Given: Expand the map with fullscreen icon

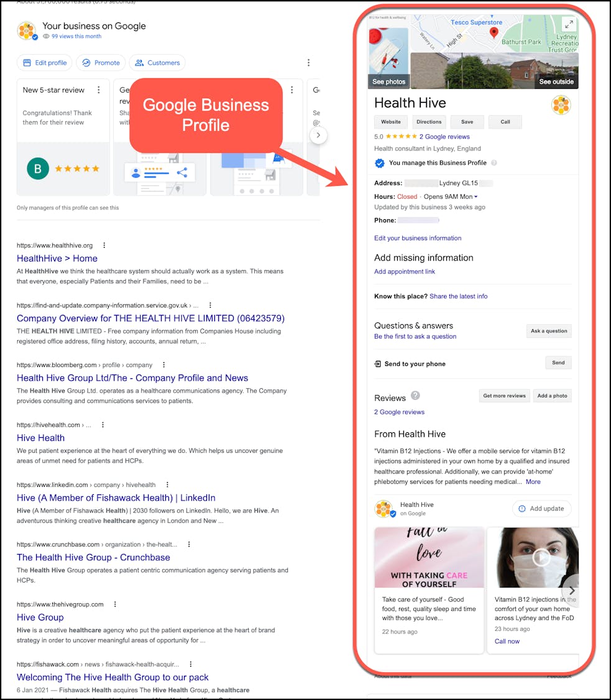Looking at the screenshot, I should click(x=569, y=24).
